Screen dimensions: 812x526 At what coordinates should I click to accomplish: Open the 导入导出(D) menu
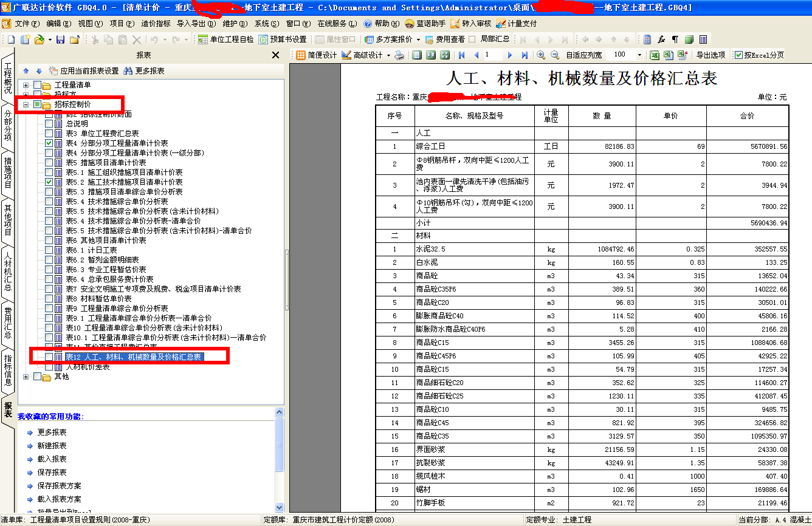pos(196,24)
